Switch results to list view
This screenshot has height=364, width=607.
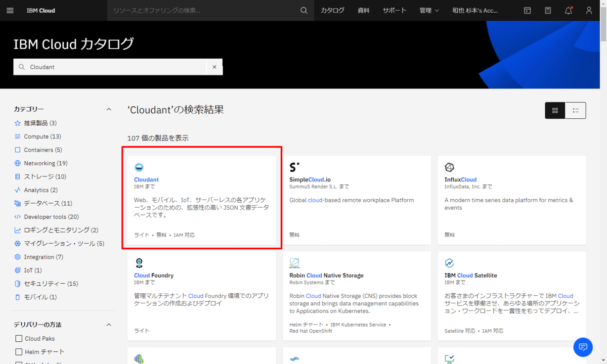tap(576, 110)
